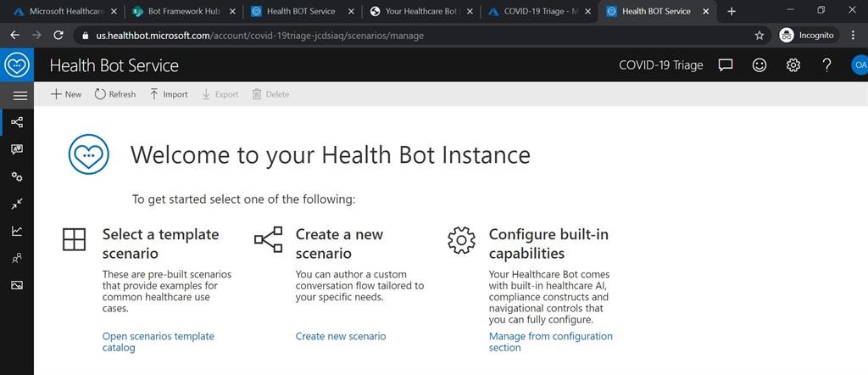This screenshot has height=375, width=868.
Task: Click the Select a template scenario heading
Action: coord(160,243)
